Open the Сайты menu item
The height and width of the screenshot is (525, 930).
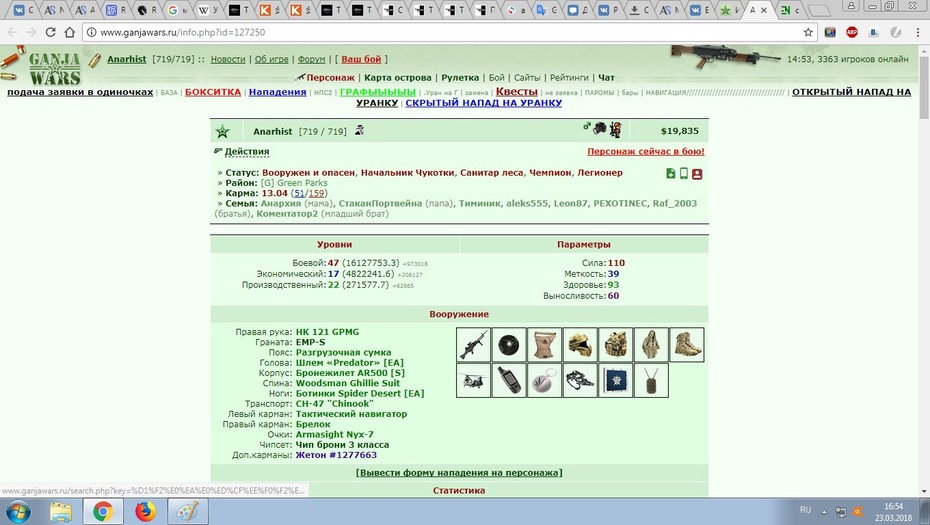pyautogui.click(x=527, y=78)
